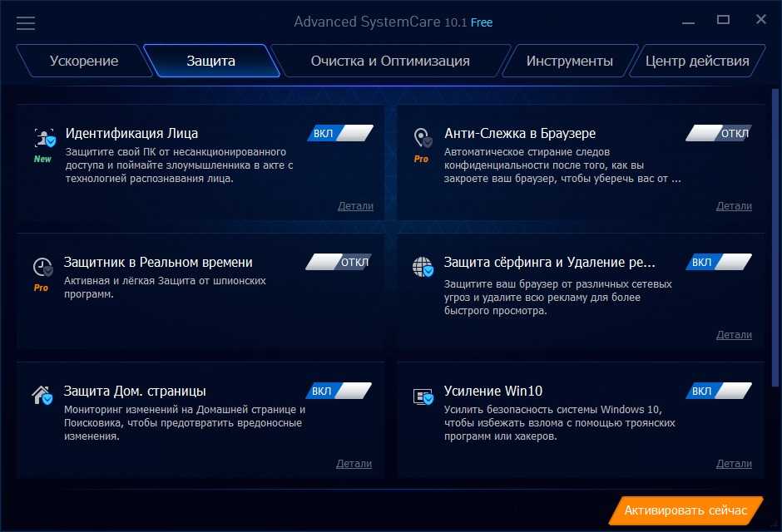Click the Surfing Protection globe icon
782x532 pixels.
tap(423, 267)
